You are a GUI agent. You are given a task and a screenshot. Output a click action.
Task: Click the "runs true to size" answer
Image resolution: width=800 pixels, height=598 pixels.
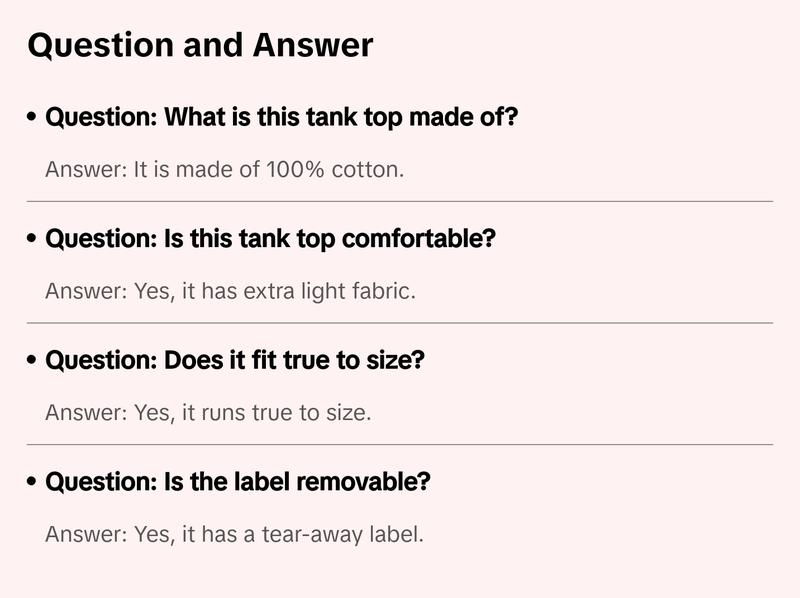click(208, 412)
